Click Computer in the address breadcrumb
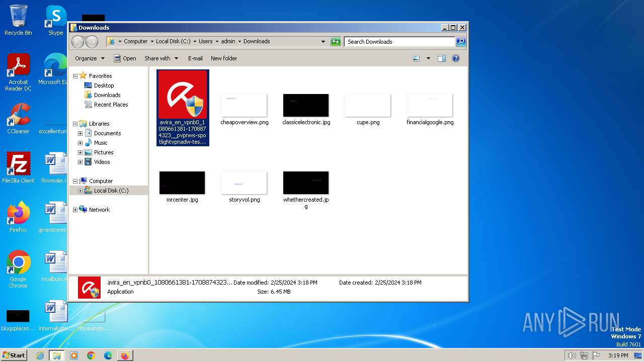 [136, 42]
